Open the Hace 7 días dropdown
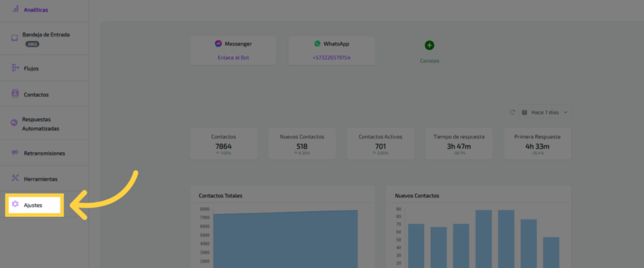 [545, 112]
